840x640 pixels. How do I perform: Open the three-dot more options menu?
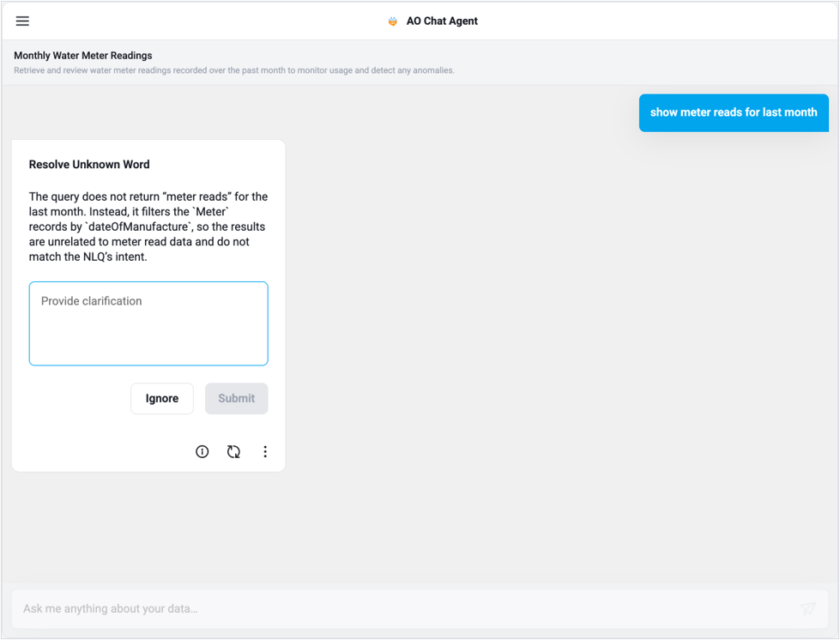click(x=265, y=451)
